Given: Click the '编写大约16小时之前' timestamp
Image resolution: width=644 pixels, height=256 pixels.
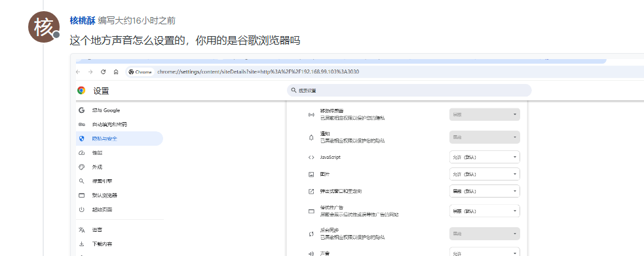Looking at the screenshot, I should click(137, 20).
